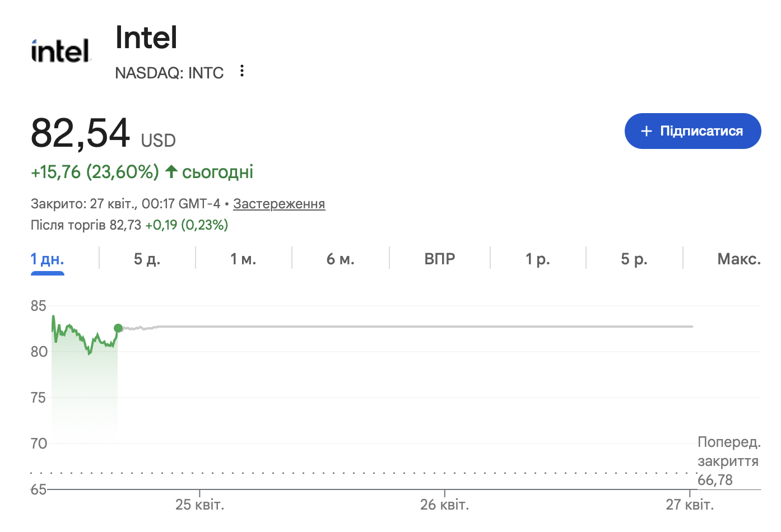Switch to the 1 м. range tab
The height and width of the screenshot is (532, 781).
point(243,259)
